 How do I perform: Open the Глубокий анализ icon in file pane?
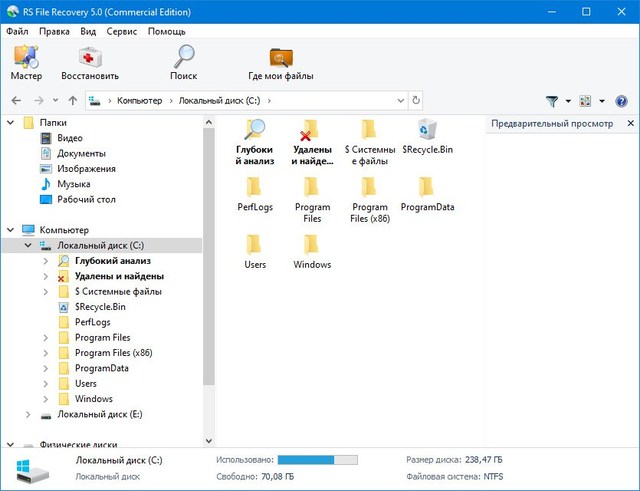pyautogui.click(x=254, y=139)
